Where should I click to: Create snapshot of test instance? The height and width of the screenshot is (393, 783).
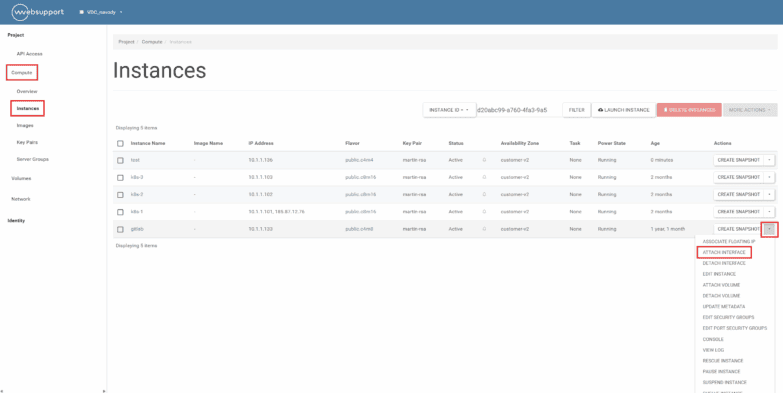738,160
